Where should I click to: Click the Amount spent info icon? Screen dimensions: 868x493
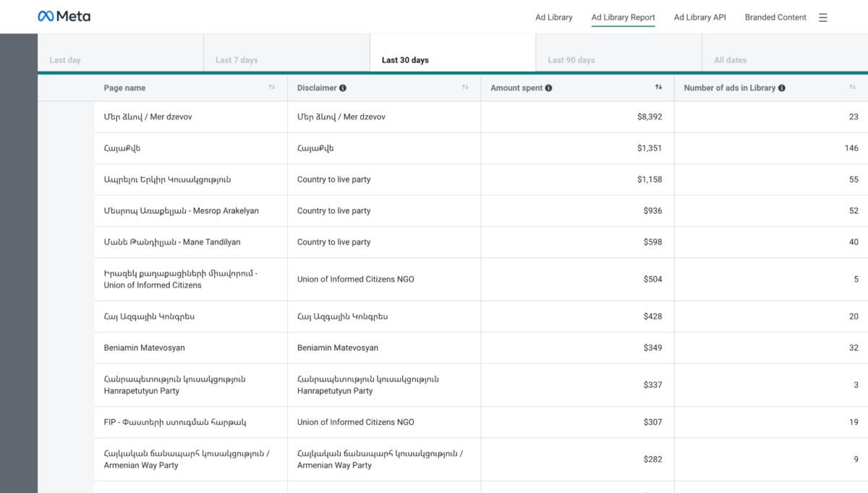tap(548, 88)
